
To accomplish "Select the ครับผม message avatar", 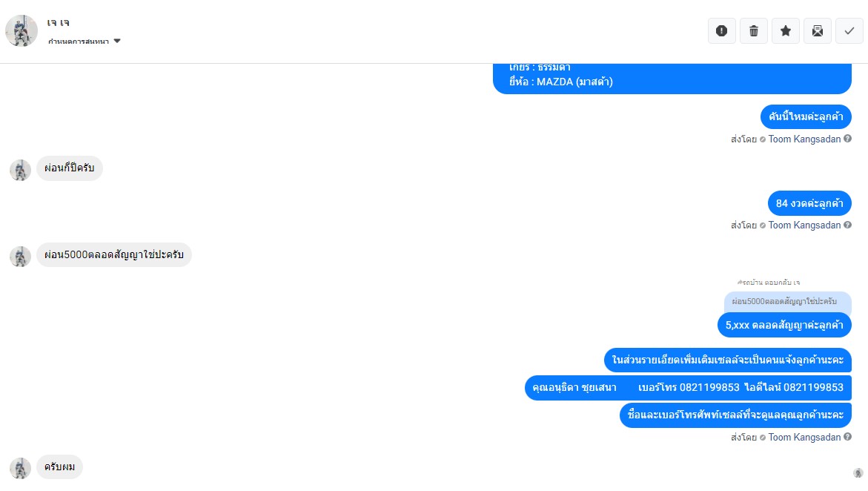I will click(21, 468).
